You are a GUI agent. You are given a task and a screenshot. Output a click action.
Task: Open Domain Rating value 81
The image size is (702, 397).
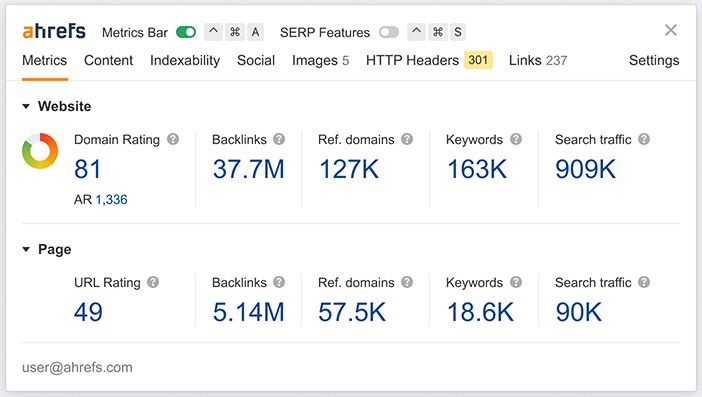pos(88,169)
